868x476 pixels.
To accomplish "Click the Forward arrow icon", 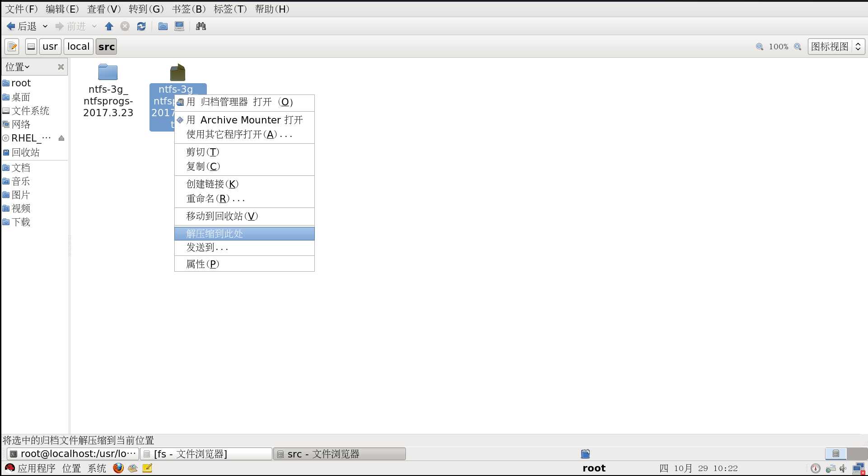I will [x=59, y=26].
